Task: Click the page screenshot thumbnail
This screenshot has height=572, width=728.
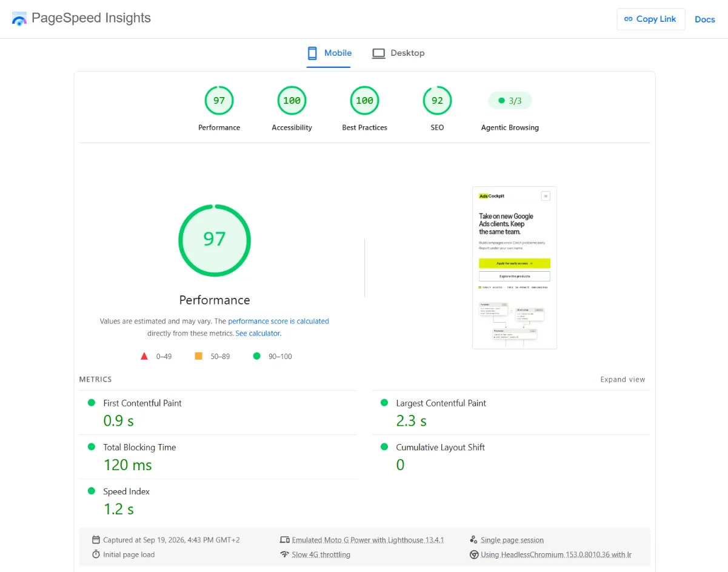Action: pos(515,267)
